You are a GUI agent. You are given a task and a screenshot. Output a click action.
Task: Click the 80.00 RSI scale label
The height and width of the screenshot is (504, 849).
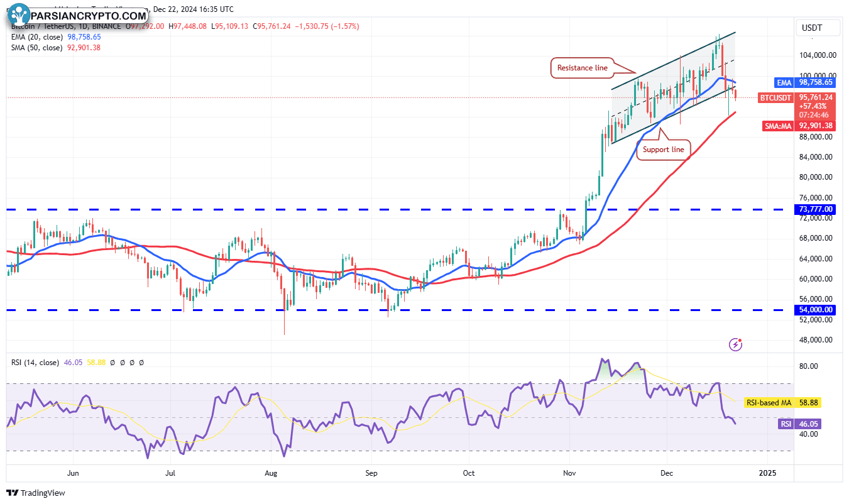click(x=808, y=366)
